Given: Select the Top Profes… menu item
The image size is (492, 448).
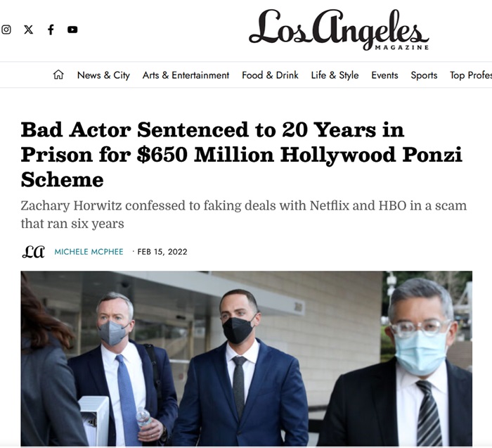Looking at the screenshot, I should (470, 75).
